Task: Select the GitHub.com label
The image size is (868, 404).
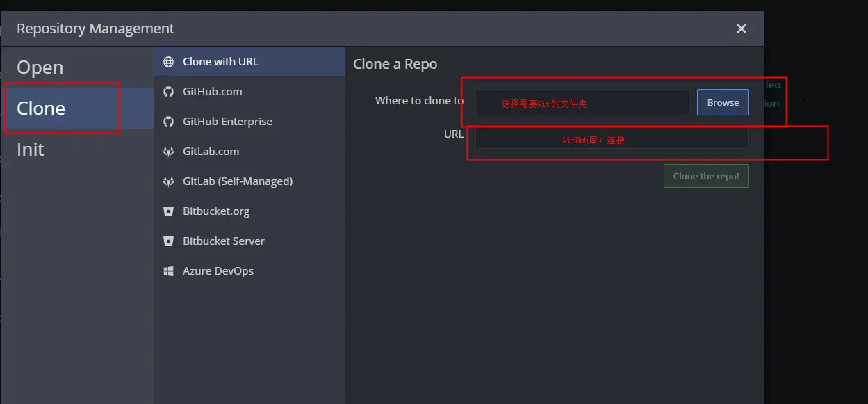Action: pyautogui.click(x=213, y=92)
